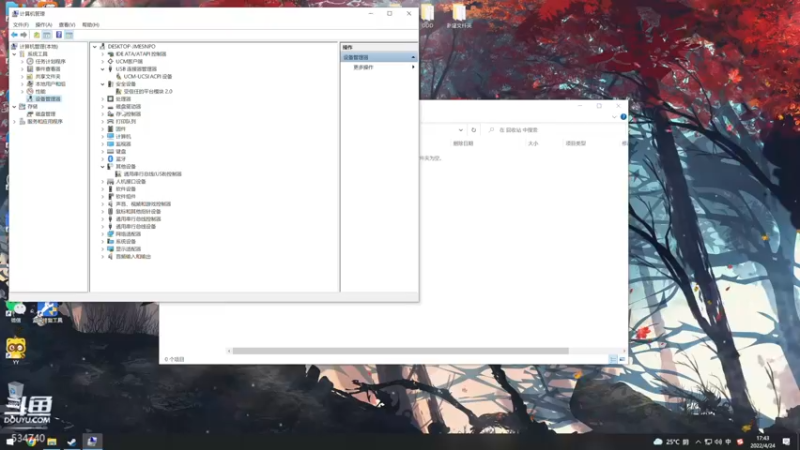Select the Disk Management (磁盘管理) icon
Viewport: 800px width, 450px height.
click(30, 114)
